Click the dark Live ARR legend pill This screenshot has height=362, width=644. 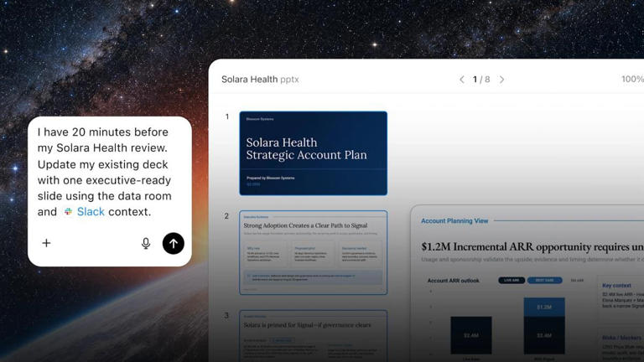coord(512,281)
